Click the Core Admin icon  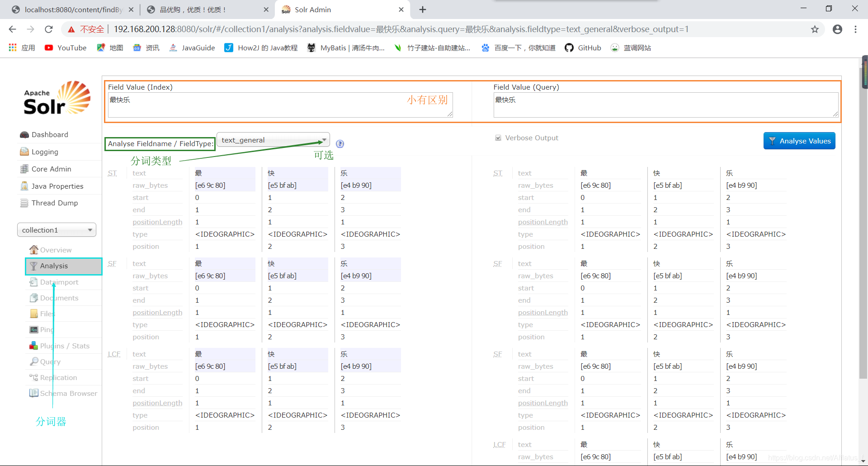click(24, 169)
